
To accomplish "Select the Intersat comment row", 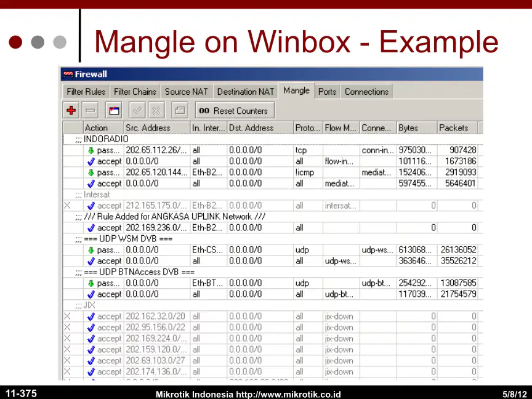I will (273, 195).
